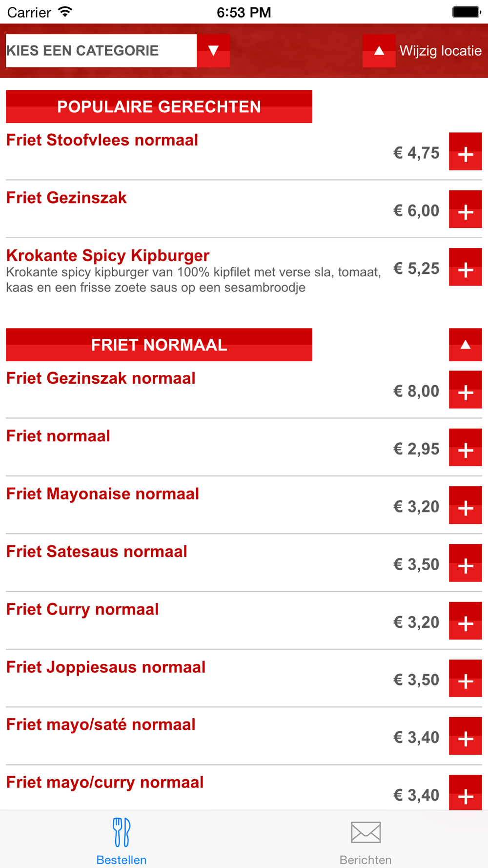The image size is (488, 868).
Task: Tap plus next to Friet Gezinszak €6,00
Action: click(x=465, y=209)
